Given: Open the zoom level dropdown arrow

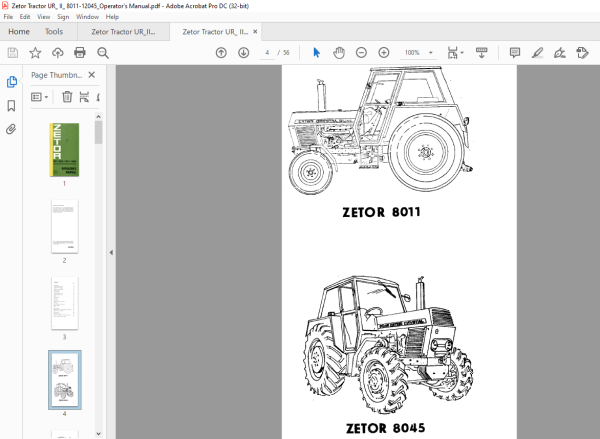Looking at the screenshot, I should [430, 52].
